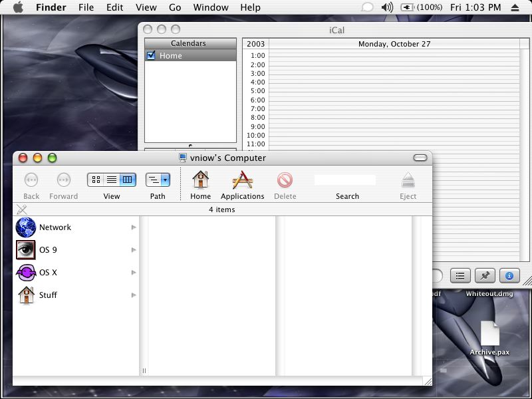This screenshot has width=532, height=399.
Task: Uncheck the Home calendar checkbox
Action: coord(151,56)
